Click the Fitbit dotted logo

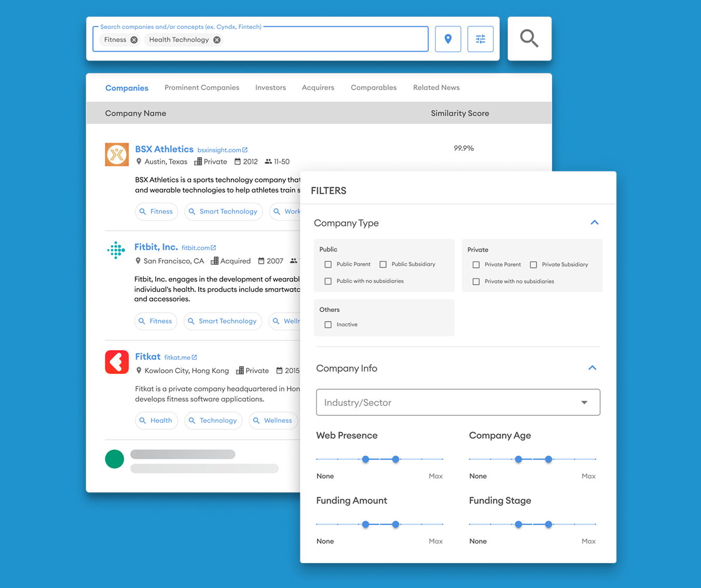(116, 250)
